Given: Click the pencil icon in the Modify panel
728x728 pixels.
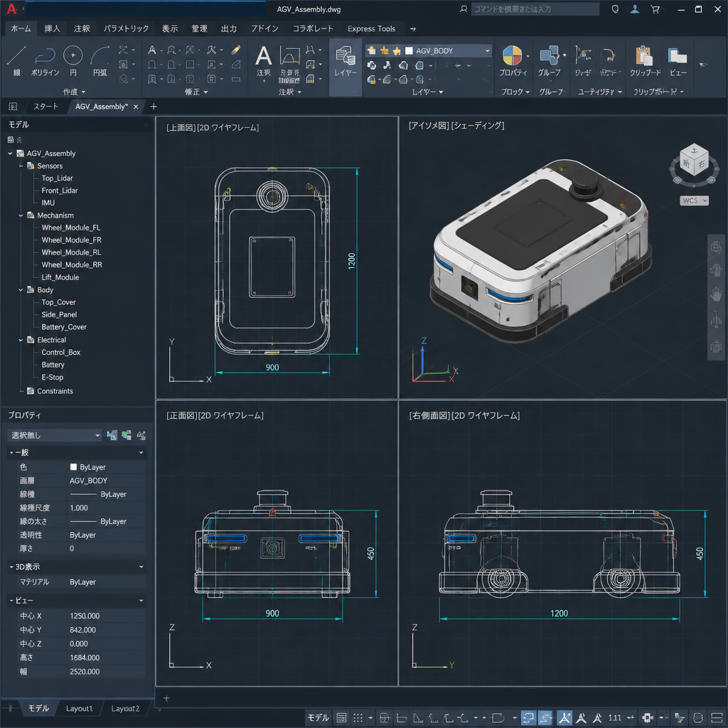Looking at the screenshot, I should point(236,50).
